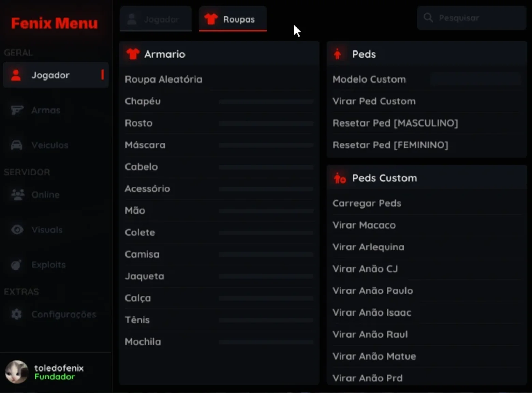Viewport: 532px width, 393px height.
Task: Click the toledofenix avatar picture
Action: (16, 372)
